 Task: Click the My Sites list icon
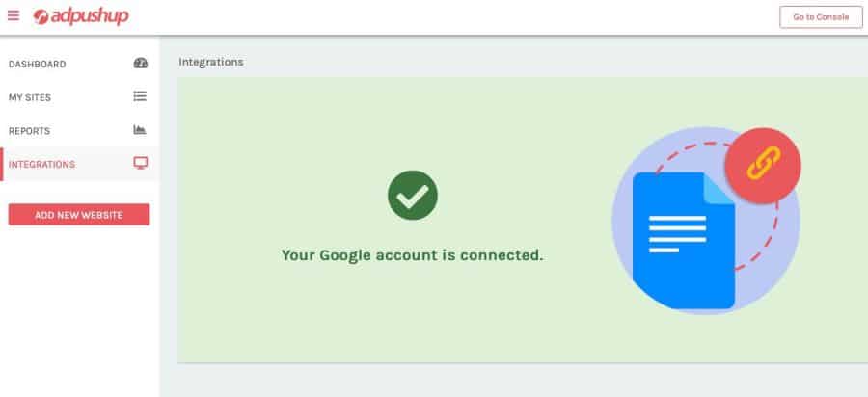[140, 96]
